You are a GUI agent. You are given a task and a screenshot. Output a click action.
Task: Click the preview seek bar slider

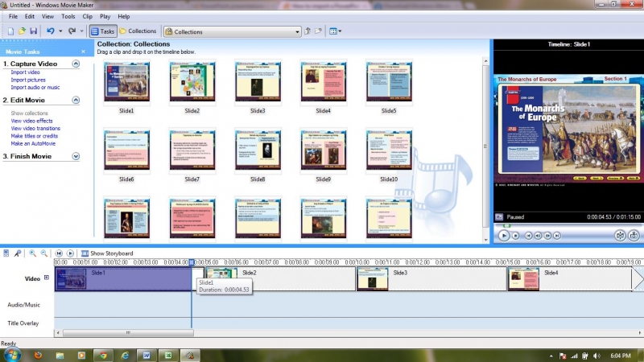pos(507,225)
